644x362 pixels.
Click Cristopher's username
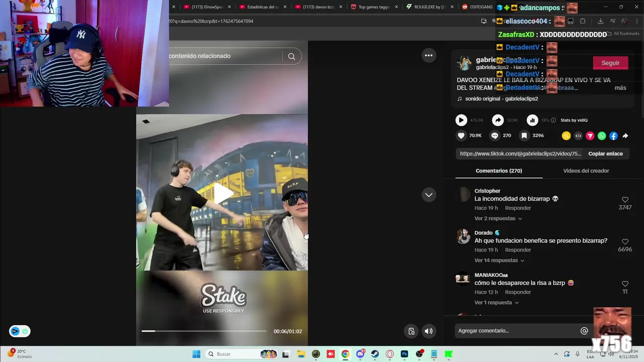(487, 191)
